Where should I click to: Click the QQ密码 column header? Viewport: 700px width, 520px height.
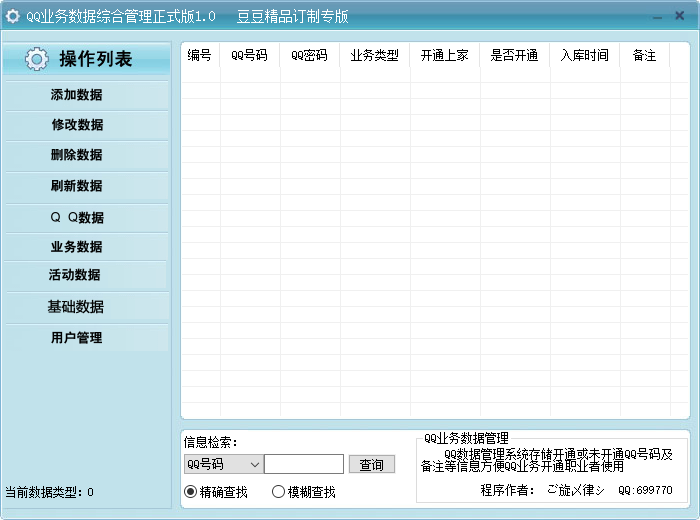[x=309, y=55]
